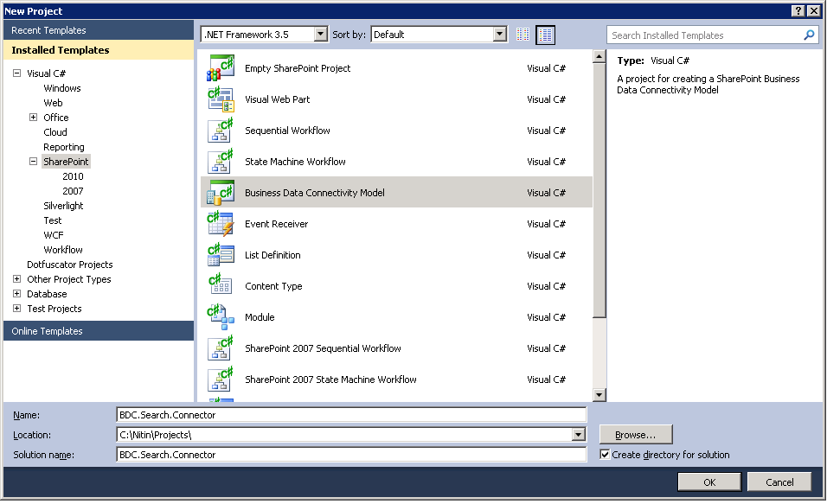
Task: Select the WCF category
Action: pos(54,235)
